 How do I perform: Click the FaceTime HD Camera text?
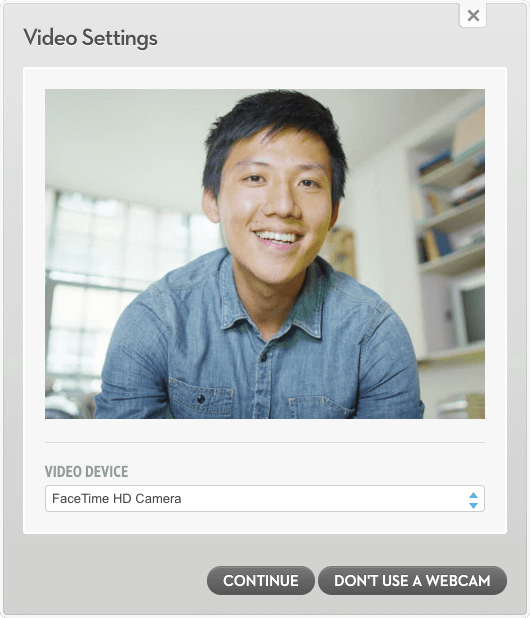117,499
